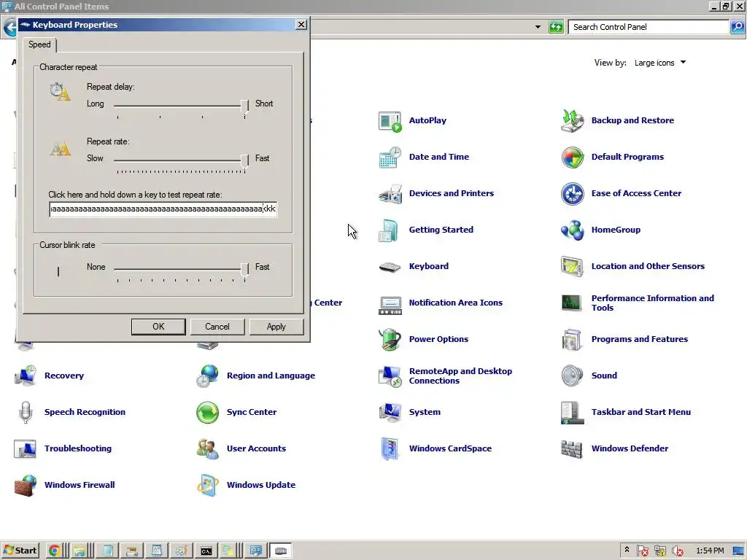Click the Taskbar and Start Menu icon
747x560 pixels.
click(572, 413)
